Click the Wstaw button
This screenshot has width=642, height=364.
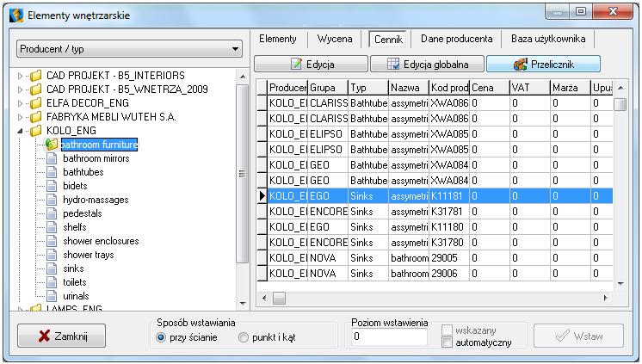pos(578,336)
